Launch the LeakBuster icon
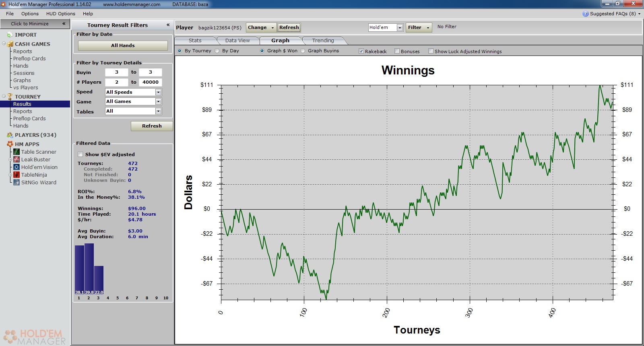Screen dimensions: 644x346 [17, 159]
